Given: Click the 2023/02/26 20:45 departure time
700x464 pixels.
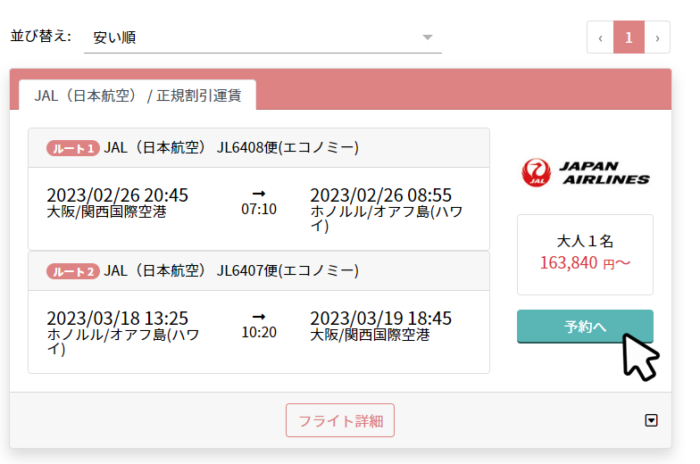Looking at the screenshot, I should click(117, 194).
